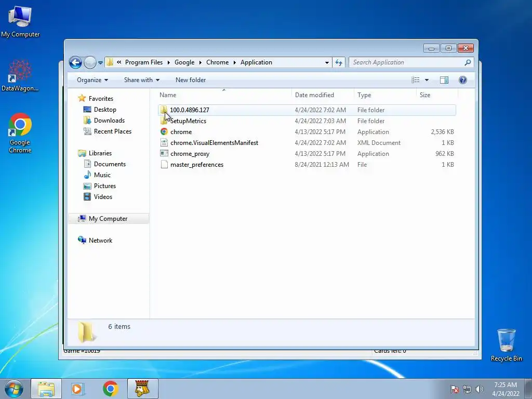Click Application in the breadcrumb path
Image resolution: width=532 pixels, height=399 pixels.
256,62
